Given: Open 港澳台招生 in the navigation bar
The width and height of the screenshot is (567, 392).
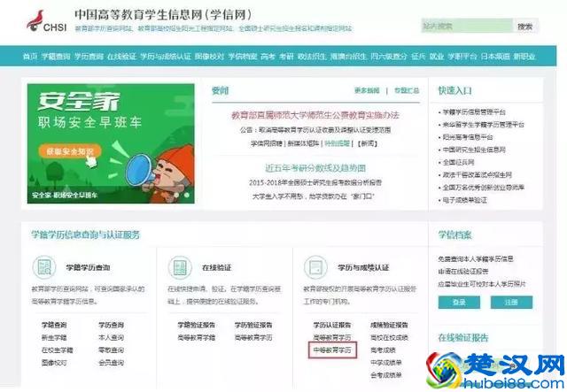Looking at the screenshot, I should pos(348,57).
